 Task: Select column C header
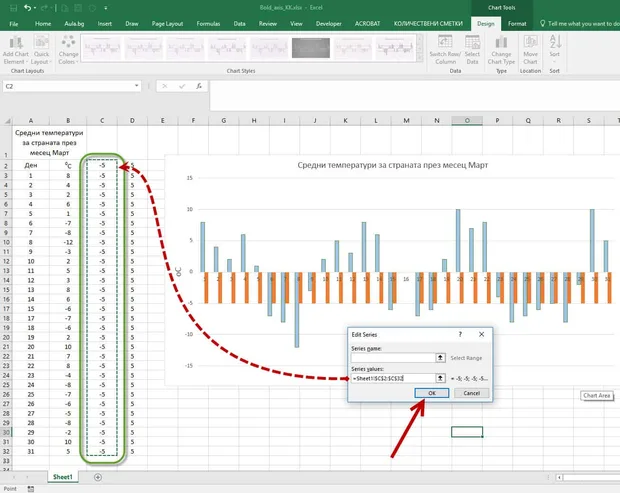102,121
